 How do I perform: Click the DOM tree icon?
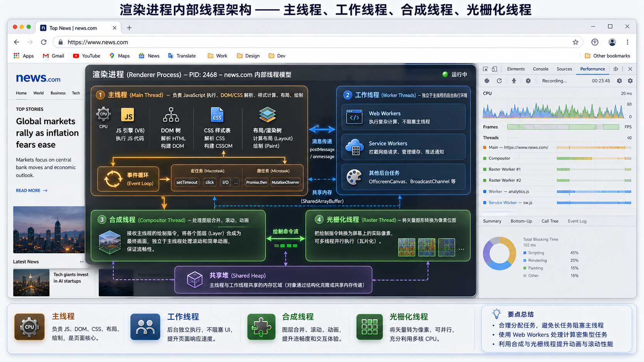pyautogui.click(x=171, y=115)
